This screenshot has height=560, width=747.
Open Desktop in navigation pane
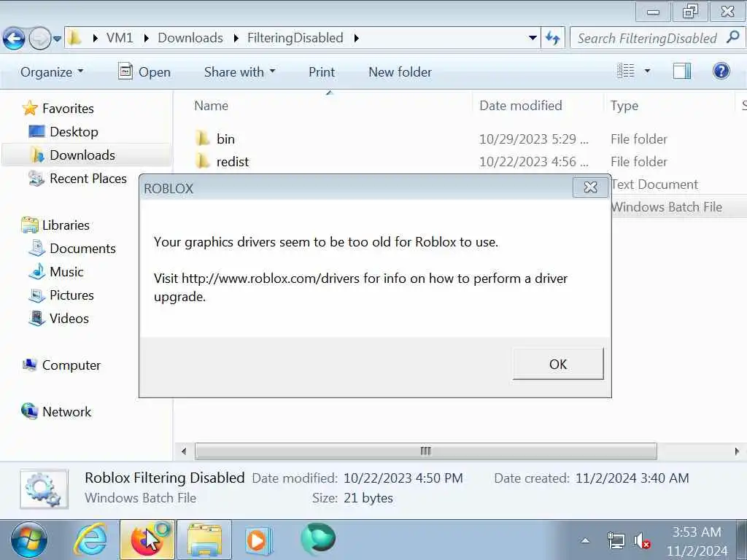(x=74, y=131)
